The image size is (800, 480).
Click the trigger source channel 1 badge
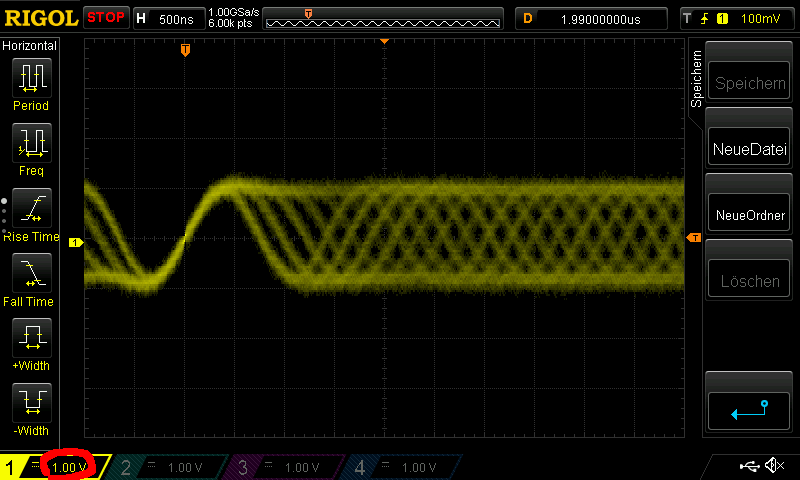[722, 19]
